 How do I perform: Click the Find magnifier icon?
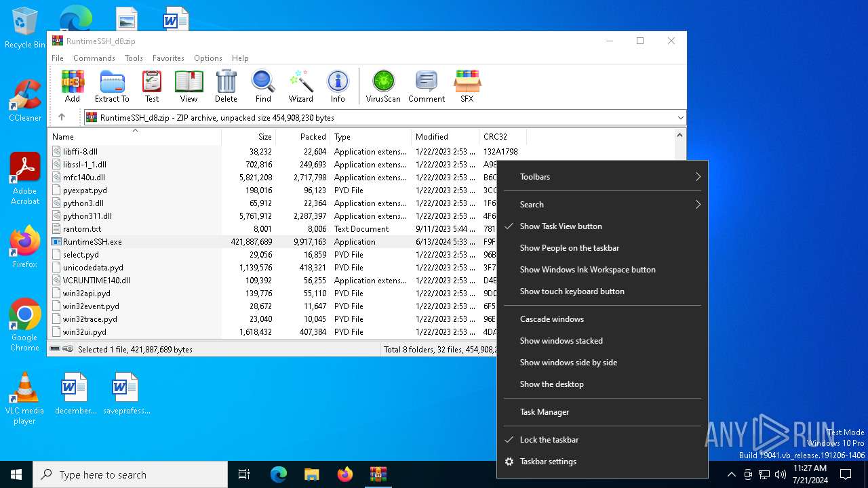coord(263,86)
